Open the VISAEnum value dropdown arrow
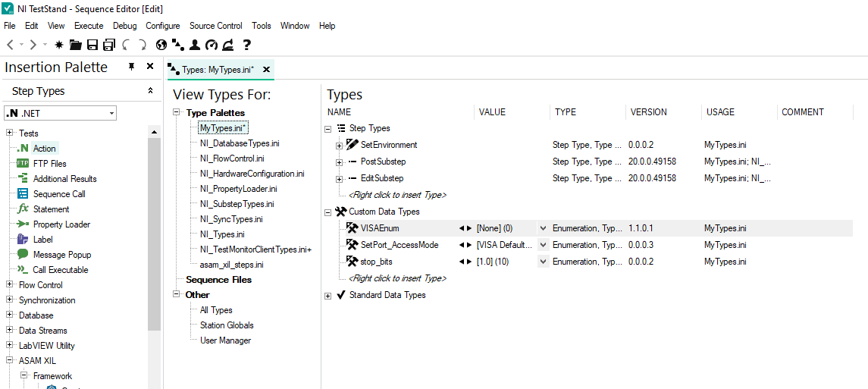The image size is (868, 389). click(x=543, y=228)
